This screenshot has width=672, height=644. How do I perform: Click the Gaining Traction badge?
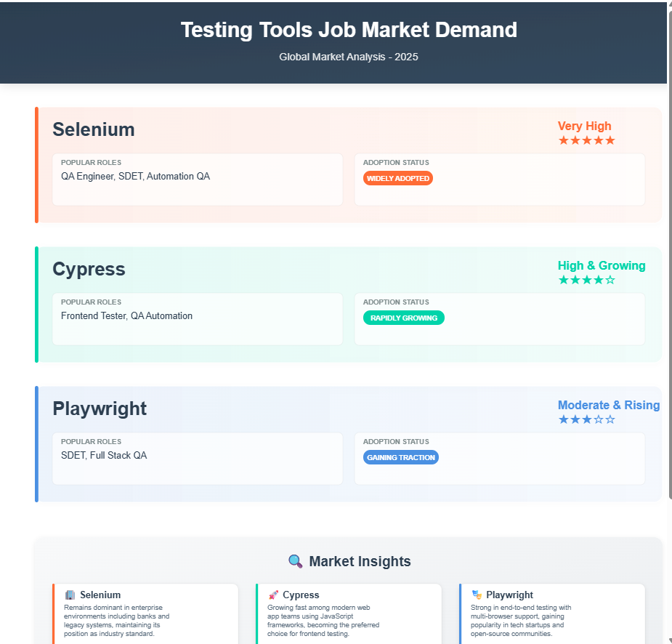[401, 457]
